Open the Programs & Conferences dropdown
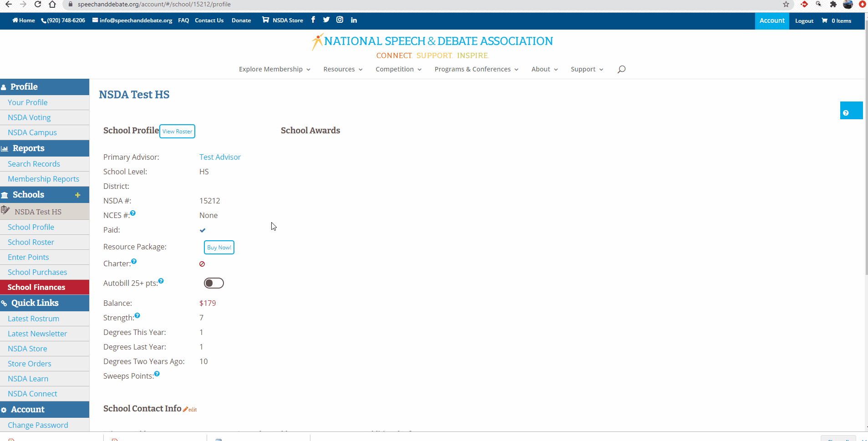This screenshot has height=441, width=868. point(476,69)
